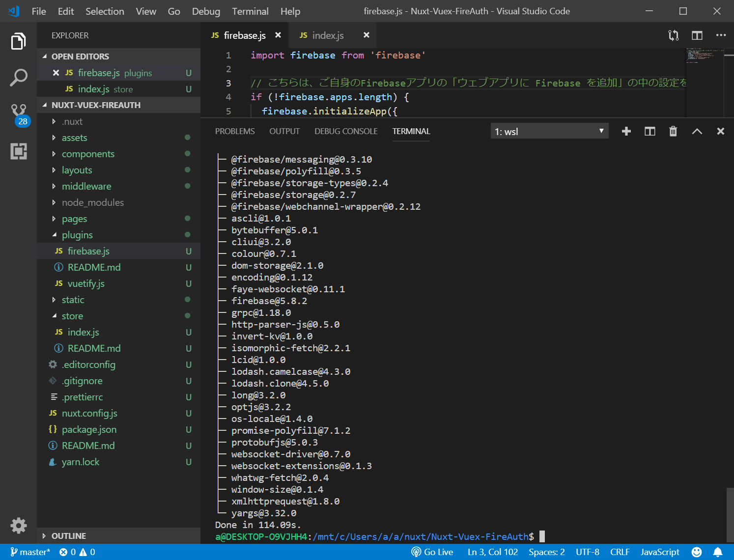Viewport: 734px width, 560px height.
Task: Split the editor to the right
Action: pyautogui.click(x=697, y=35)
